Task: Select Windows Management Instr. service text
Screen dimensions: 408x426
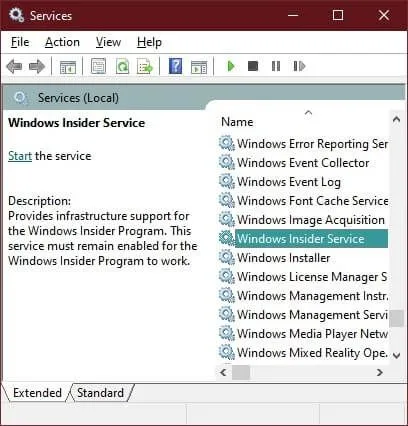Action: point(312,296)
